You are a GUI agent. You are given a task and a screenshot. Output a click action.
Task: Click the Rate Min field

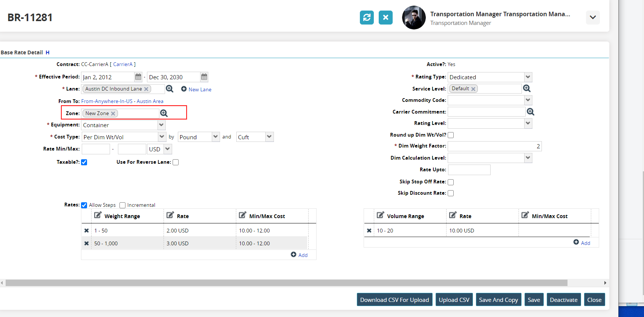tap(96, 149)
